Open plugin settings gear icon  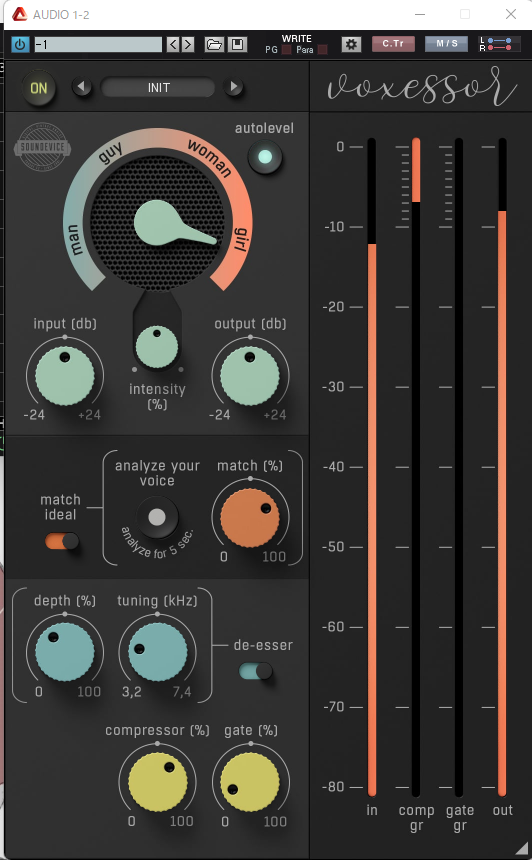[x=351, y=44]
